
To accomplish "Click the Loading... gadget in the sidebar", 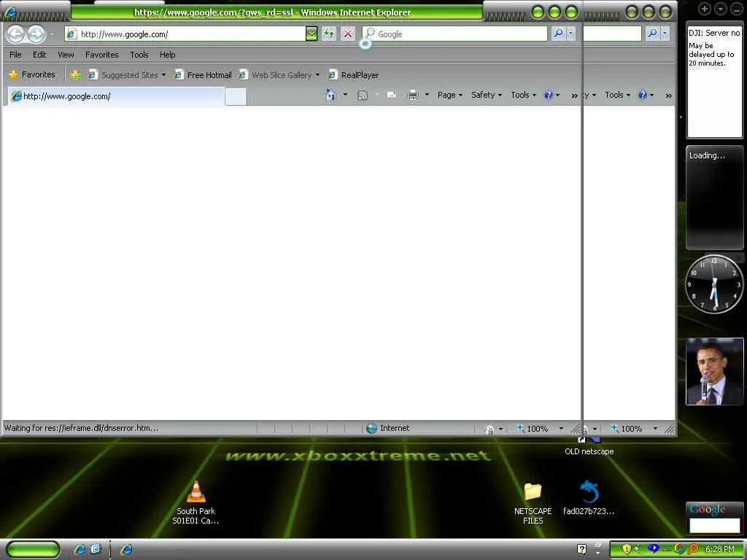I will 714,198.
